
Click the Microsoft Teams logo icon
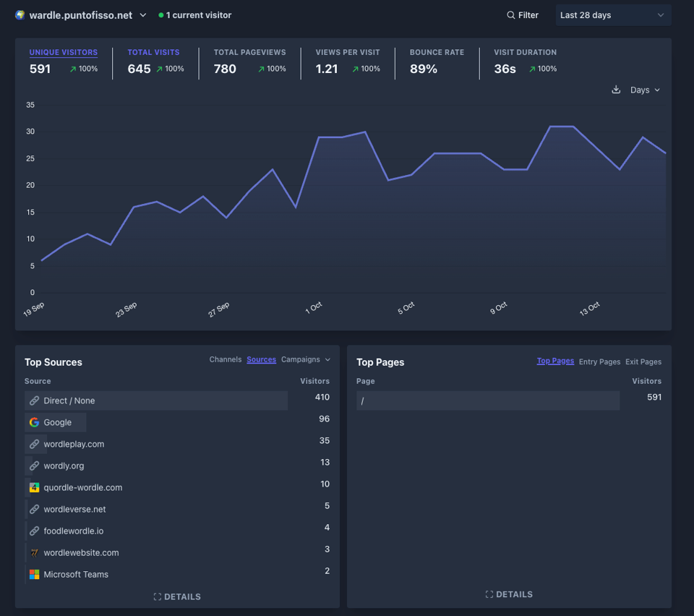point(34,574)
